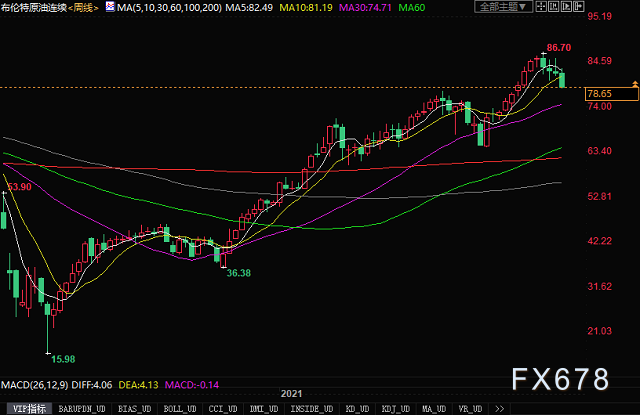Viewport: 640px width, 415px height.
Task: Click the MA indicator flag icon
Action: [110, 7]
